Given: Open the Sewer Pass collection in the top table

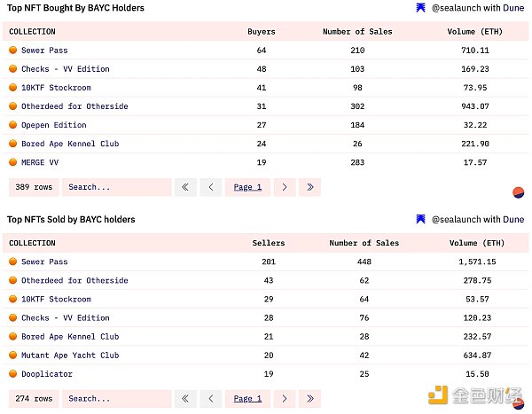Looking at the screenshot, I should coord(44,51).
